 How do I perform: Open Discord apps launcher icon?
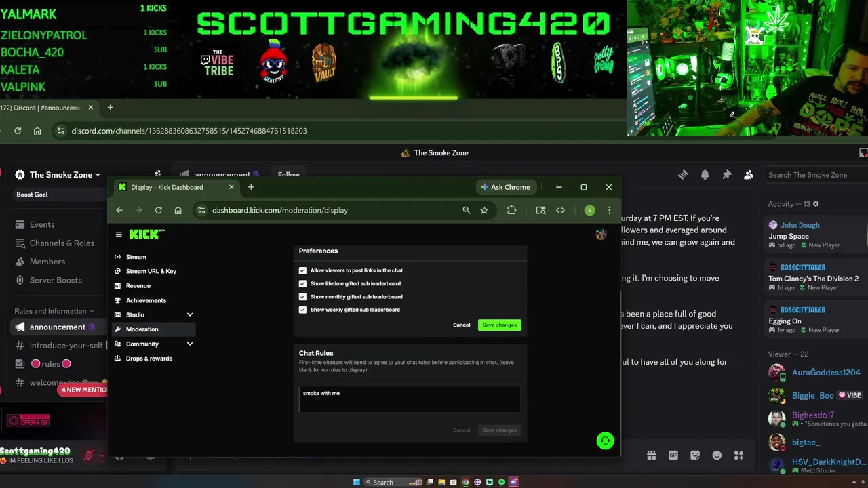pyautogui.click(x=738, y=455)
